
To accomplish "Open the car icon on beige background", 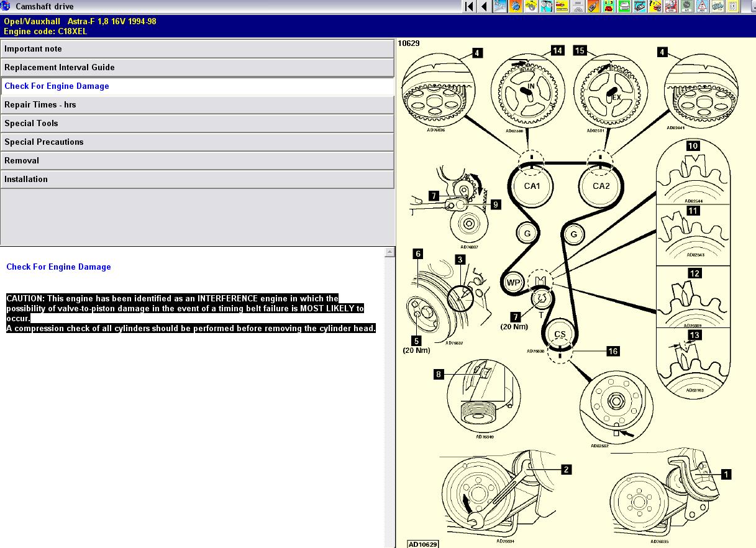I will 717,6.
